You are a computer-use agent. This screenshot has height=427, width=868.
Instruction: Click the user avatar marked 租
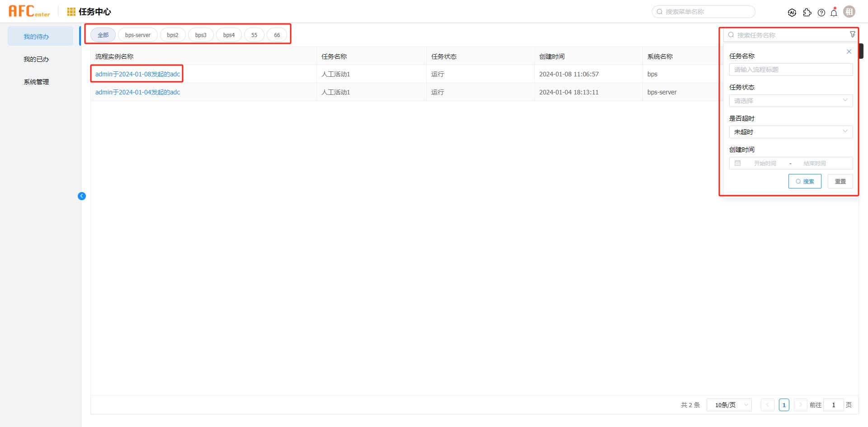click(849, 11)
